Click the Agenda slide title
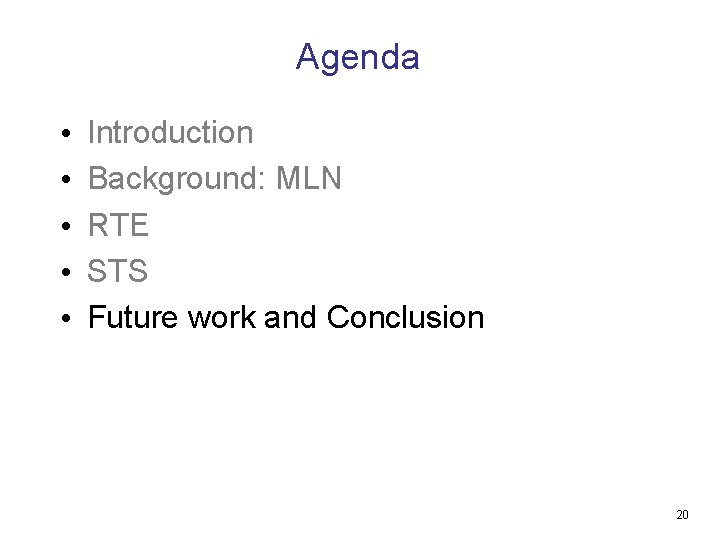 (357, 57)
